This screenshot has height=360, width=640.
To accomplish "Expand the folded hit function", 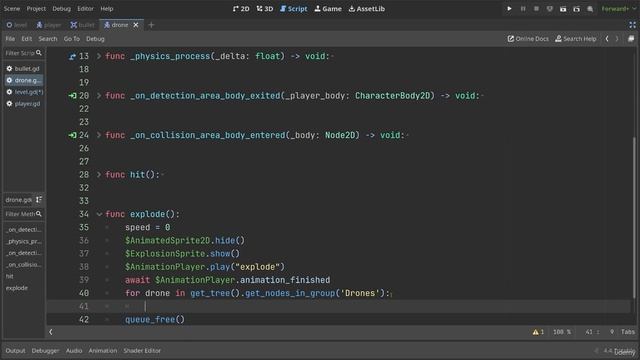I will coord(99,175).
